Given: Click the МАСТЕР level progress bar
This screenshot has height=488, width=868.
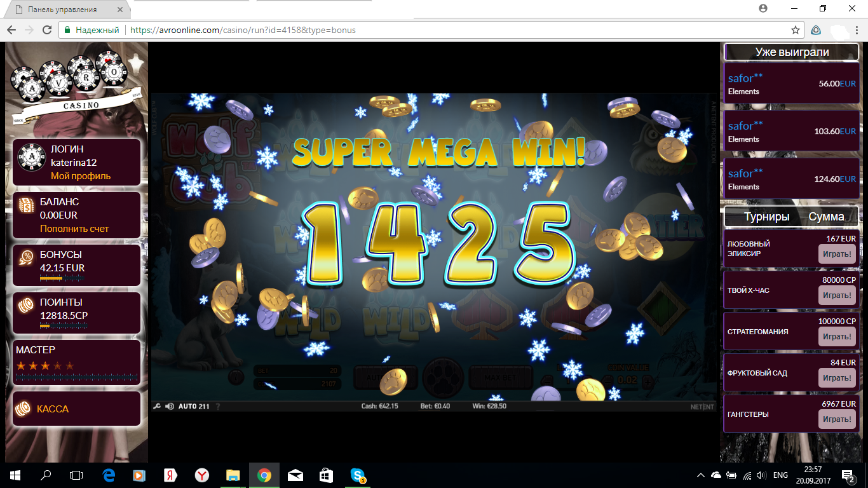Looking at the screenshot, I should coord(76,377).
